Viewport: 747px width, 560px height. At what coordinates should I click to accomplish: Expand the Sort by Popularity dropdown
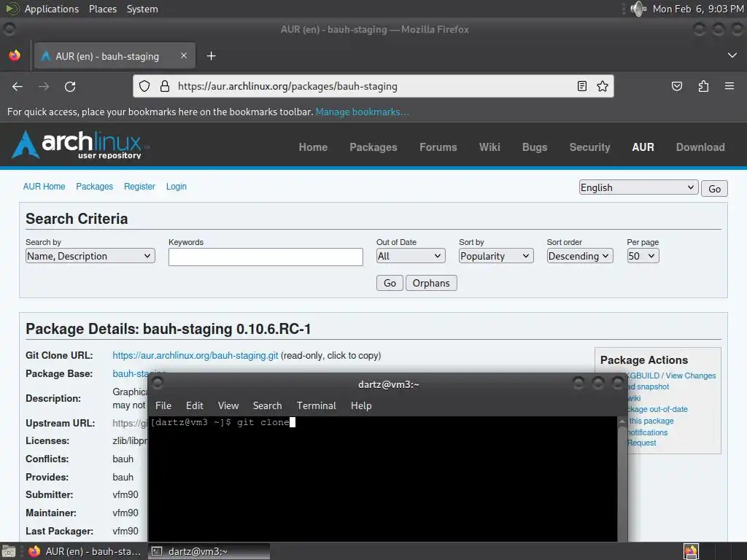[496, 256]
